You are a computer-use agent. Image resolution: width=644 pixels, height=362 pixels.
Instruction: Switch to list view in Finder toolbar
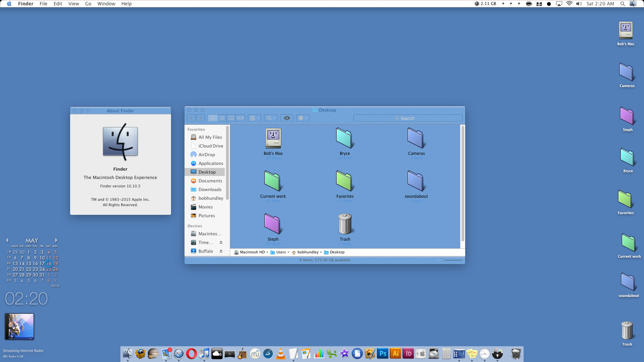click(222, 118)
